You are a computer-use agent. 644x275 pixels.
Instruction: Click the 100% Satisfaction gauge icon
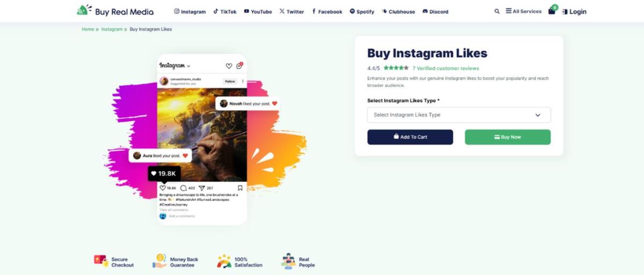point(224,262)
